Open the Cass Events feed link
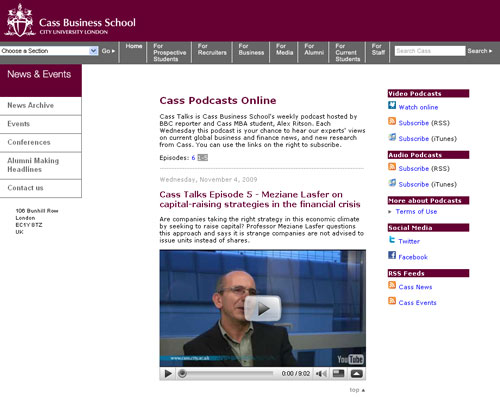The image size is (500, 397). [x=417, y=303]
